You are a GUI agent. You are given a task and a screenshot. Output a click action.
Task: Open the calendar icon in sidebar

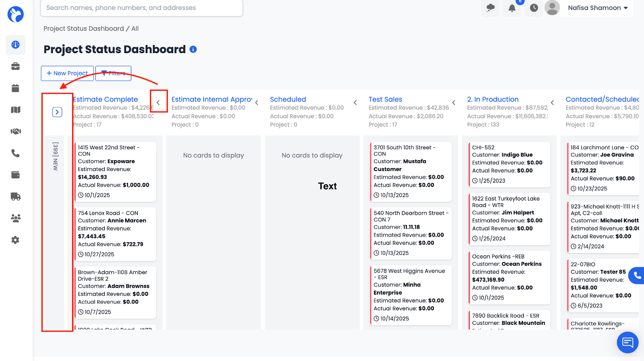pos(15,88)
